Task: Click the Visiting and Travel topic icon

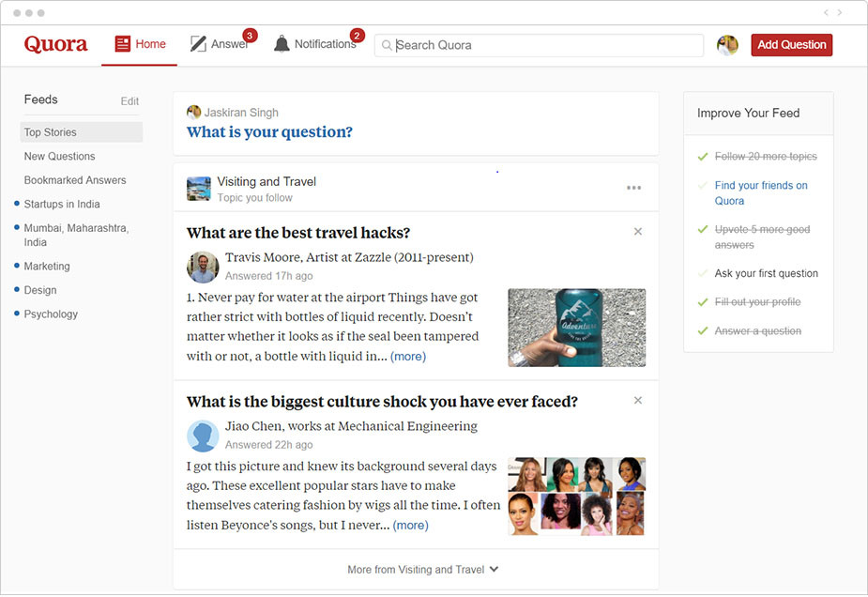Action: point(198,189)
